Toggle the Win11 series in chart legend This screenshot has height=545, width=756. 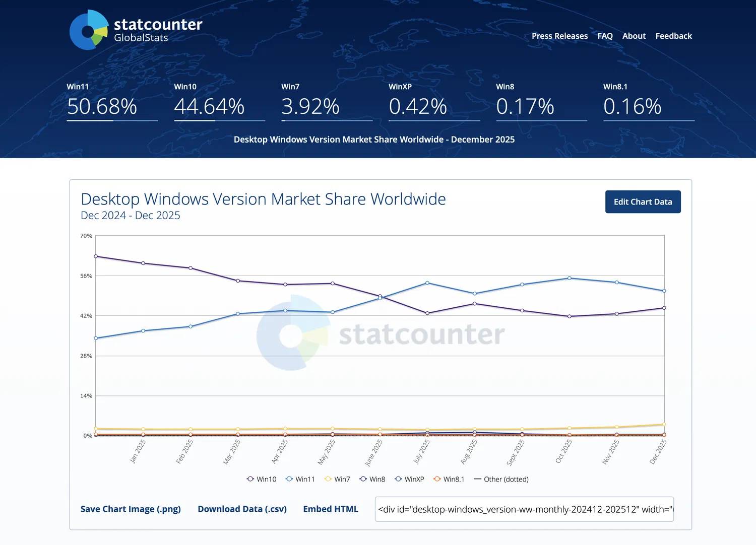pos(300,479)
